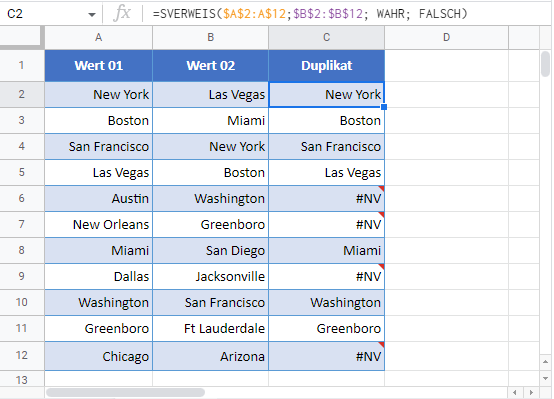554x399 pixels.
Task: Select row 1 header
Action: pyautogui.click(x=22, y=65)
